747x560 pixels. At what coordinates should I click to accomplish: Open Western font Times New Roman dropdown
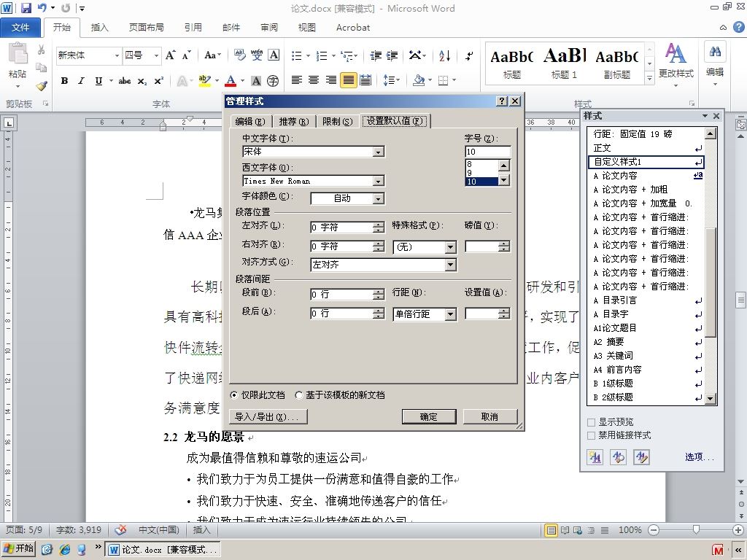379,182
